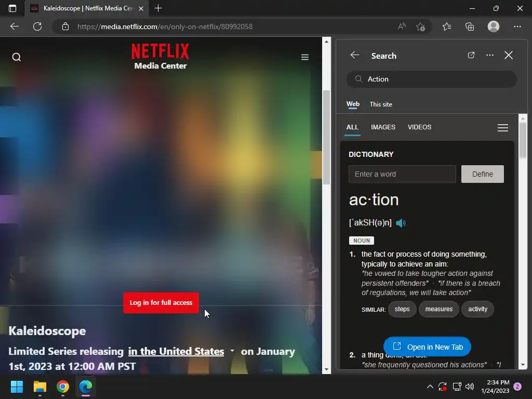Select similar word activity
The width and height of the screenshot is (532, 399).
[x=477, y=309]
